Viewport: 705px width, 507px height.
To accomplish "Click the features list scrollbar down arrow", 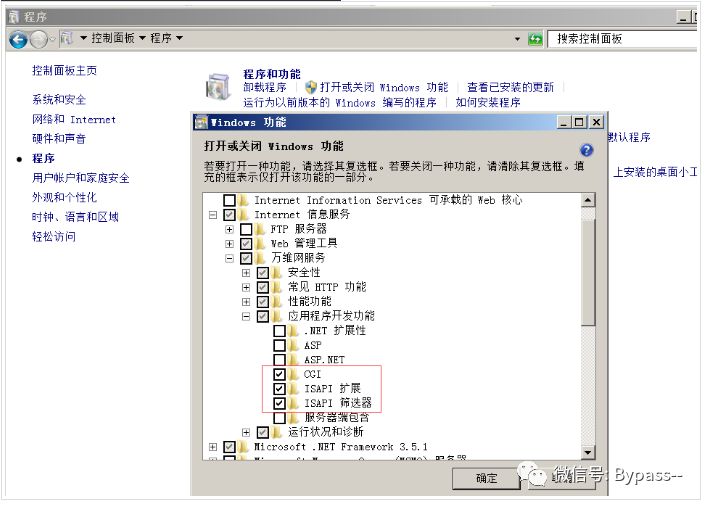I will click(588, 452).
